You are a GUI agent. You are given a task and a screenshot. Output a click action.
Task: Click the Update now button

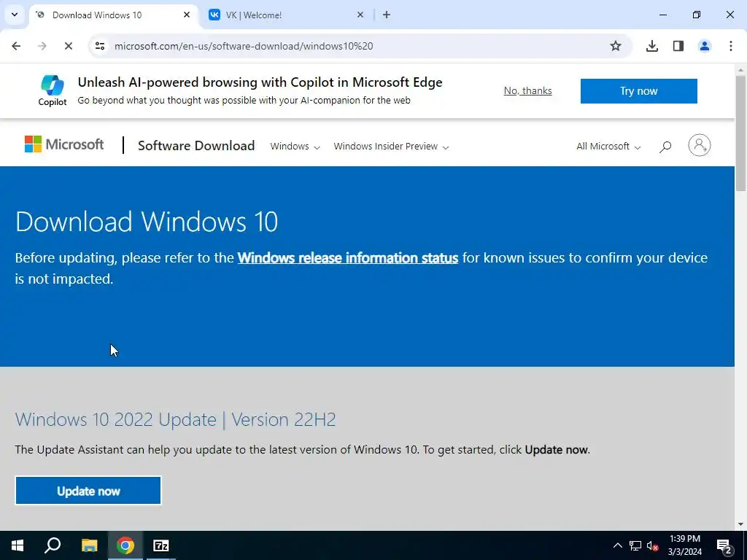(x=88, y=491)
